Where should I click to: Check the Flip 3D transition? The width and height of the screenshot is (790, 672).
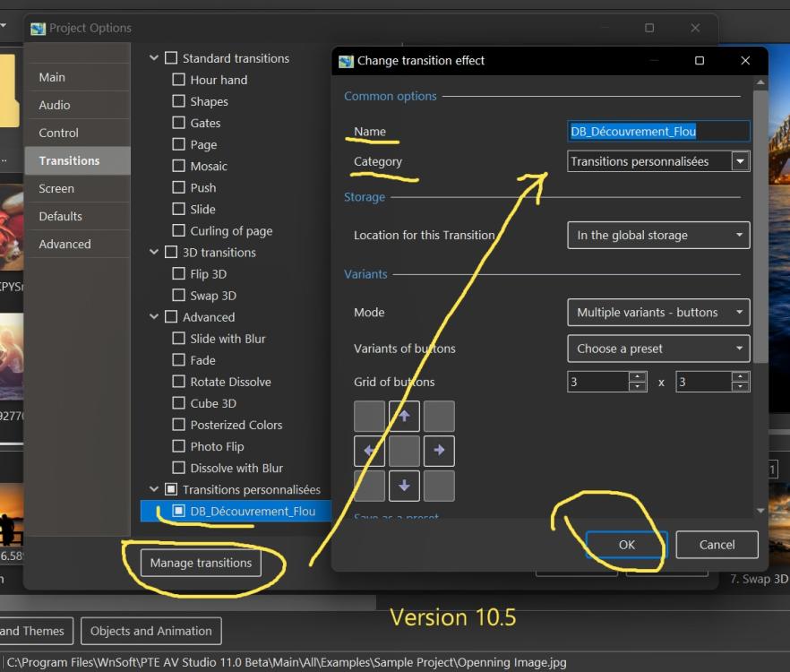tap(179, 274)
